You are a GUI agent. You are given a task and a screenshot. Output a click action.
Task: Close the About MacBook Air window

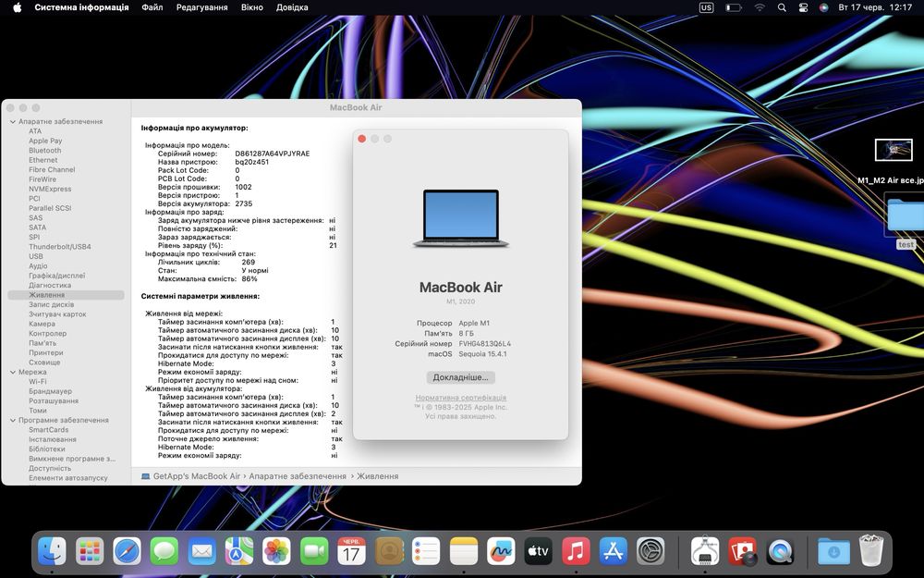[362, 139]
